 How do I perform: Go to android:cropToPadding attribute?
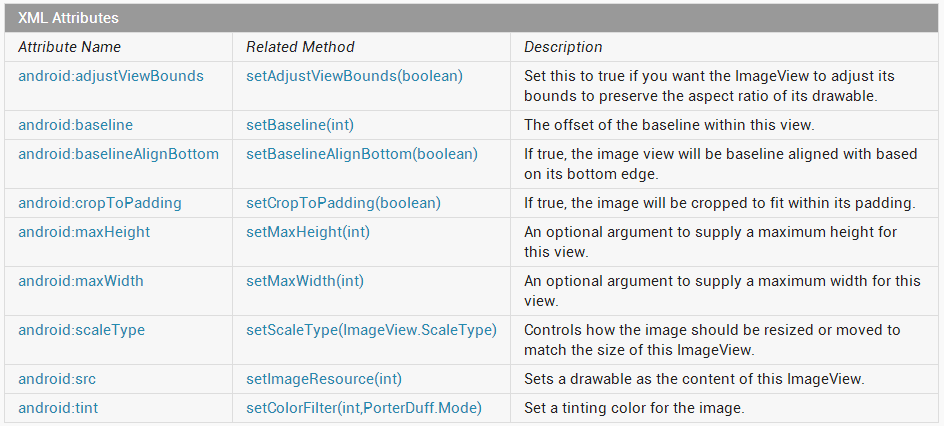tap(100, 203)
